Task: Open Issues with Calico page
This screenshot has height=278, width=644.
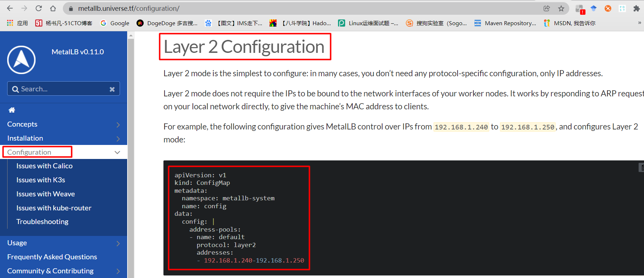Action: (45, 166)
